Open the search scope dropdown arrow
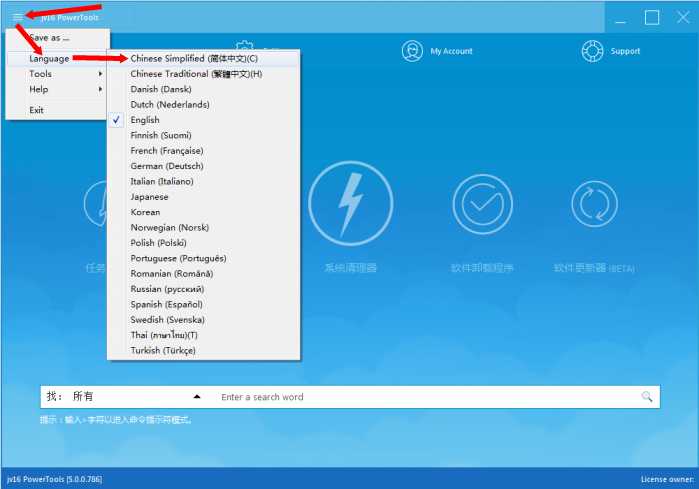The height and width of the screenshot is (489, 699). (197, 397)
